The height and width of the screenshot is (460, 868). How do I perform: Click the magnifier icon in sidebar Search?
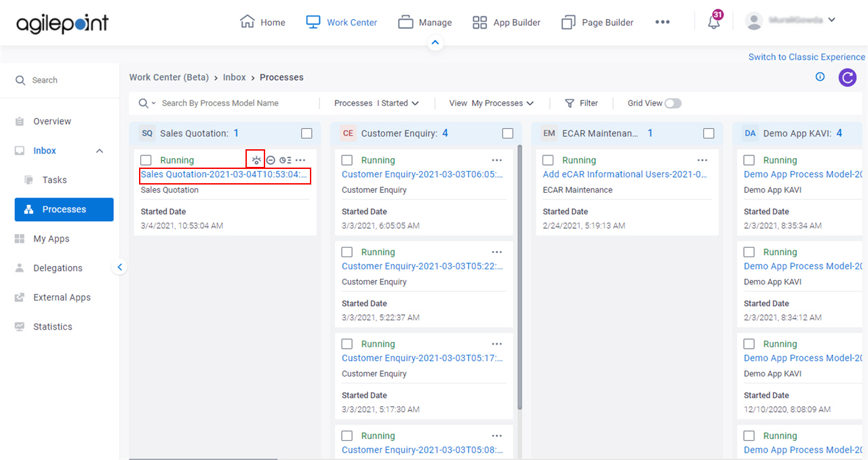21,80
